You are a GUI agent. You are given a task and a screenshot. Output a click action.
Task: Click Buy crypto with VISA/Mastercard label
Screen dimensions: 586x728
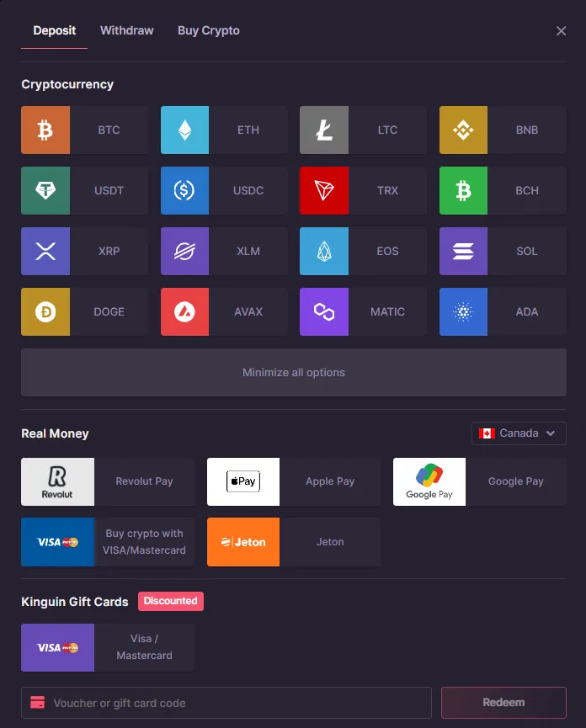click(x=145, y=542)
